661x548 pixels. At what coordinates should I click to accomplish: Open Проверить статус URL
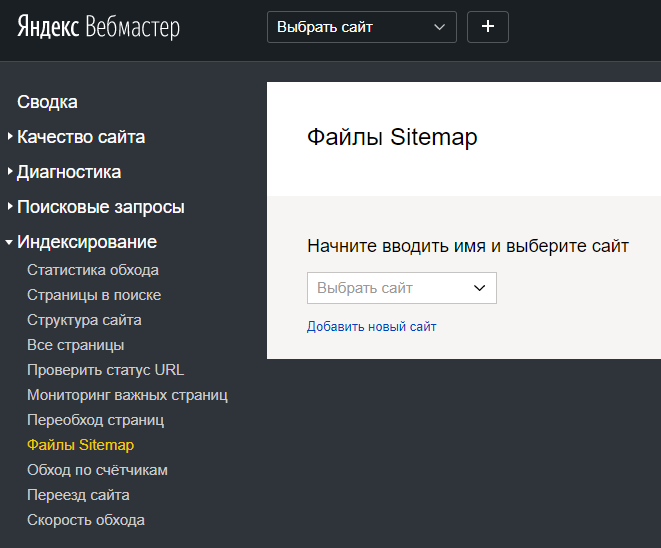pos(105,370)
